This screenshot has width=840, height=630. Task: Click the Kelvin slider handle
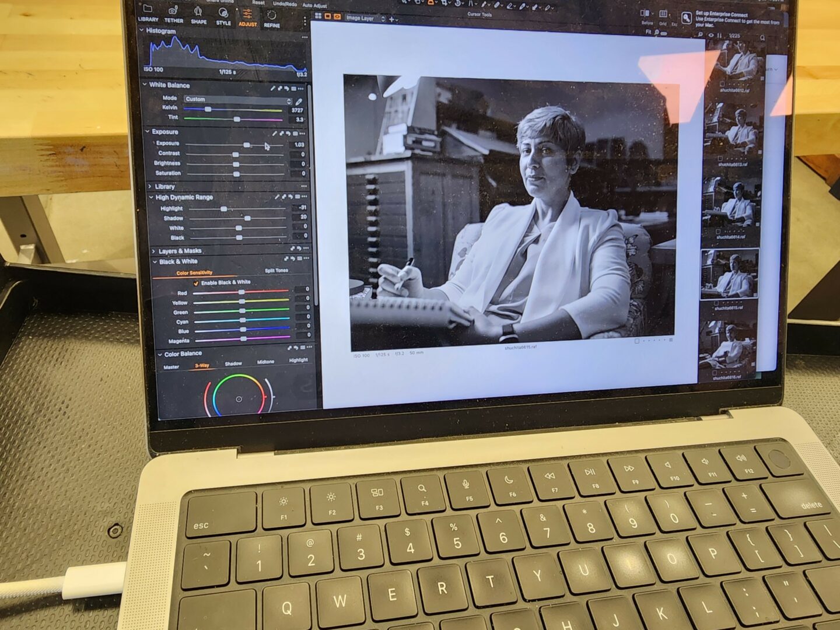tap(208, 109)
